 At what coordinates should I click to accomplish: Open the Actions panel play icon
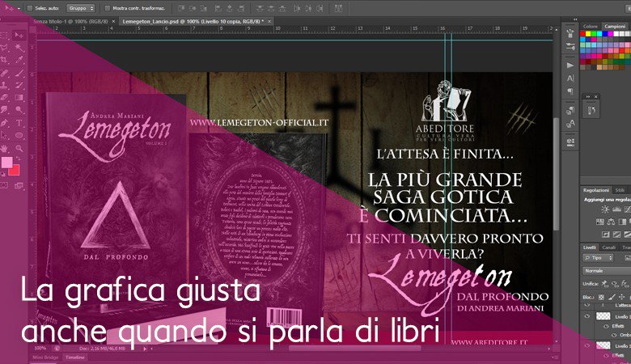click(x=570, y=65)
